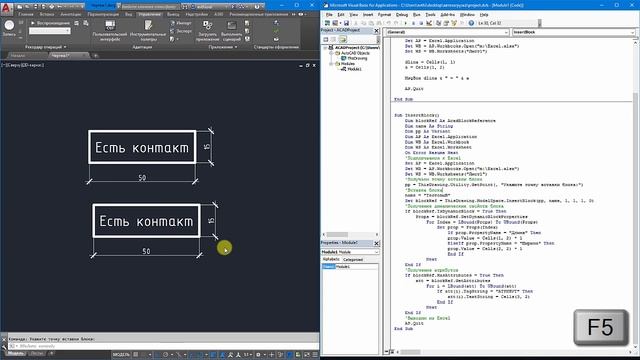Expand the Applications (Приложения) panel
The width and height of the screenshot is (640, 360).
point(223,47)
